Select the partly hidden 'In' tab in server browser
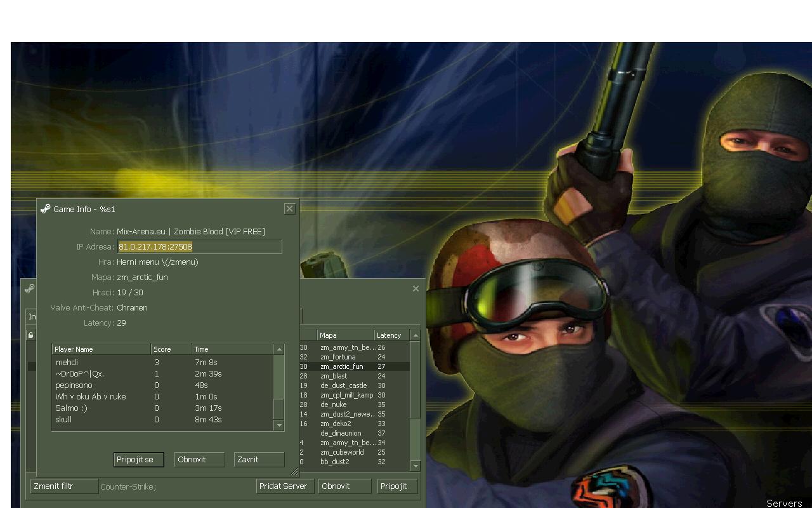 (x=31, y=316)
